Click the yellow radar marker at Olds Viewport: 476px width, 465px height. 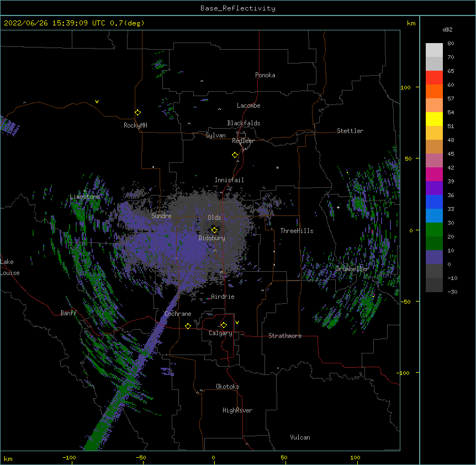coord(214,230)
